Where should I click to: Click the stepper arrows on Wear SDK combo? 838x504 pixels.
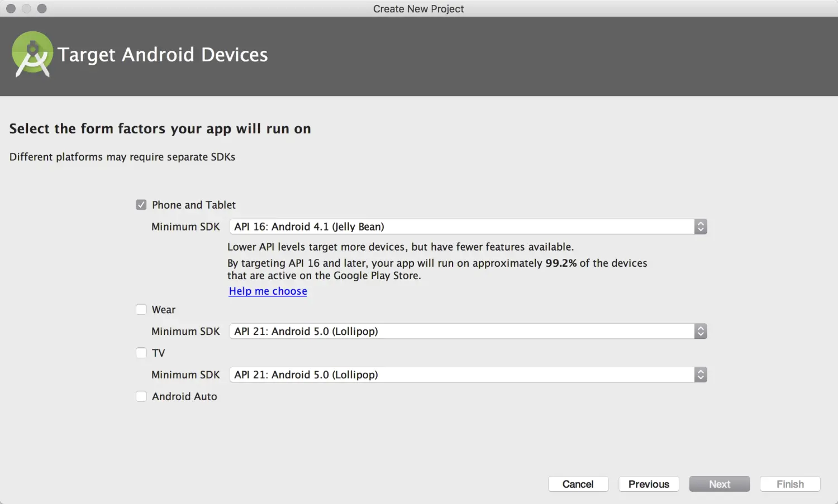[x=701, y=331]
